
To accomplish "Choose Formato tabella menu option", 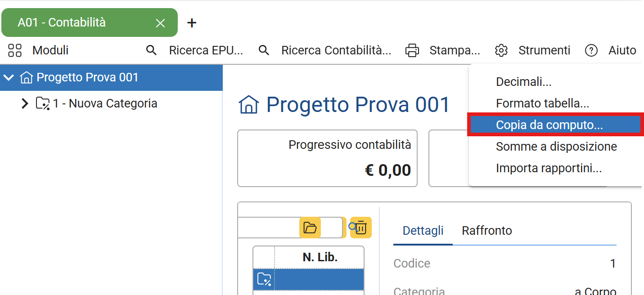I will [542, 103].
